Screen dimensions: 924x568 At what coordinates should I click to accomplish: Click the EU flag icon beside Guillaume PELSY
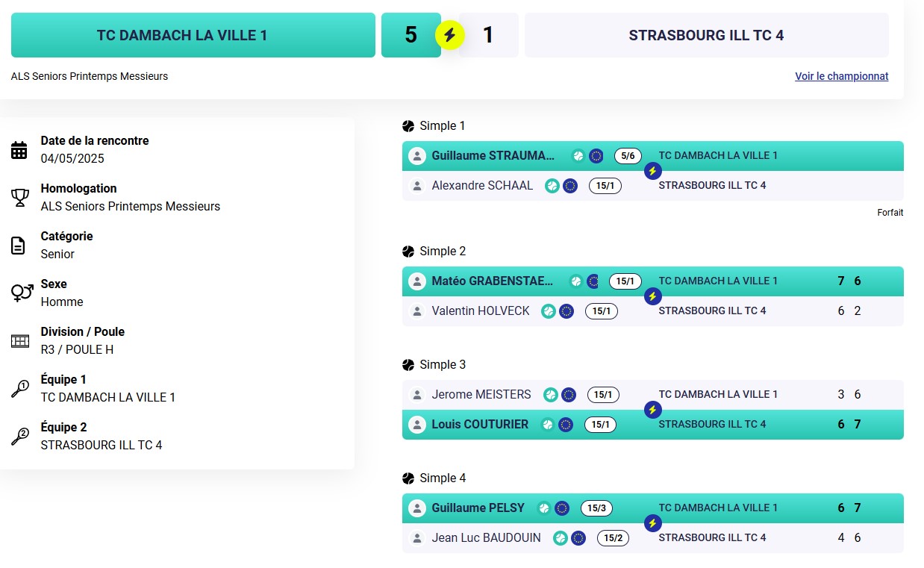click(x=562, y=508)
